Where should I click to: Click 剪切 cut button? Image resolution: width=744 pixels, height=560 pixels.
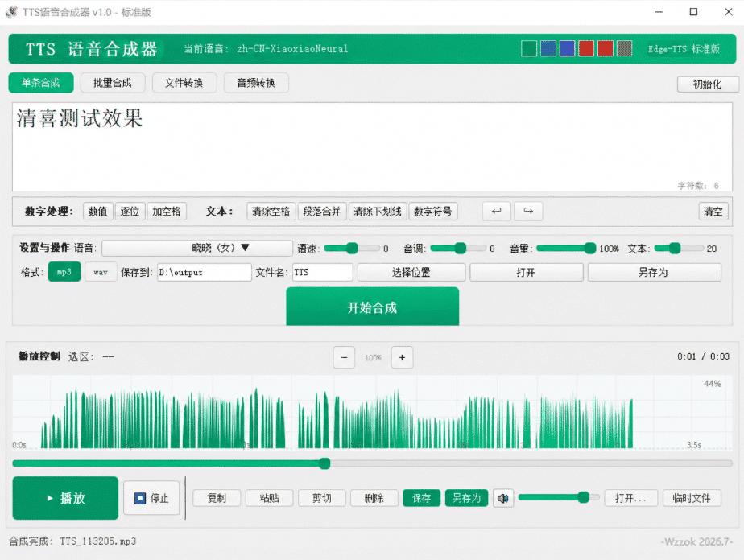click(x=322, y=498)
